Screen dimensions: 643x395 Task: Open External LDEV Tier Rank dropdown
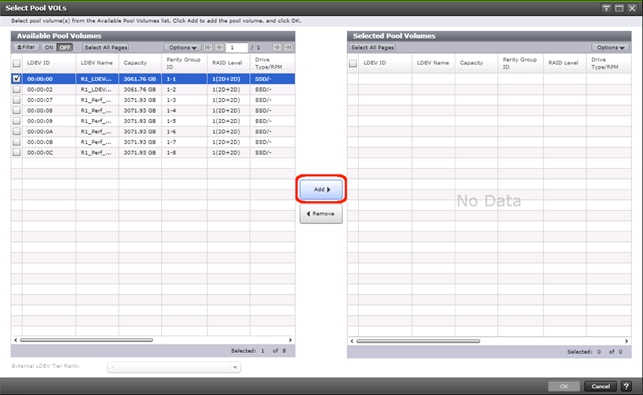pos(174,367)
